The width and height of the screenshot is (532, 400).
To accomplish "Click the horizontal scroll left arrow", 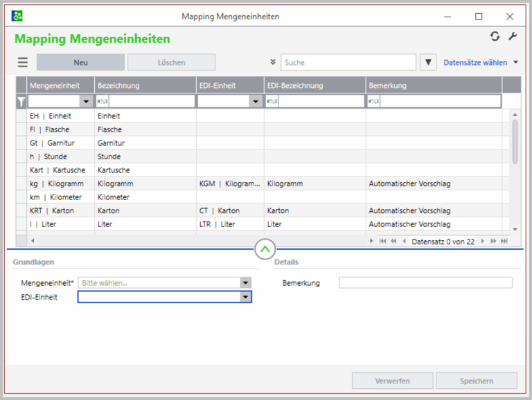I will pyautogui.click(x=33, y=241).
